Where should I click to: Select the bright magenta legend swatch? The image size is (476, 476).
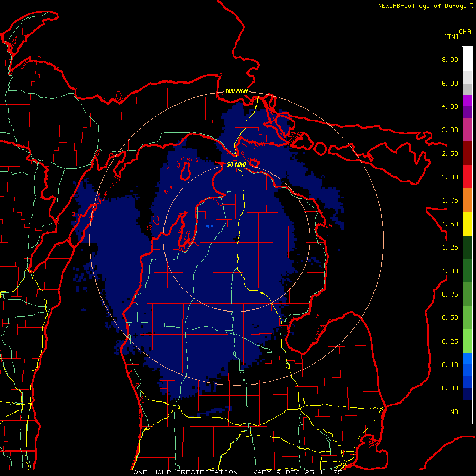467,100
